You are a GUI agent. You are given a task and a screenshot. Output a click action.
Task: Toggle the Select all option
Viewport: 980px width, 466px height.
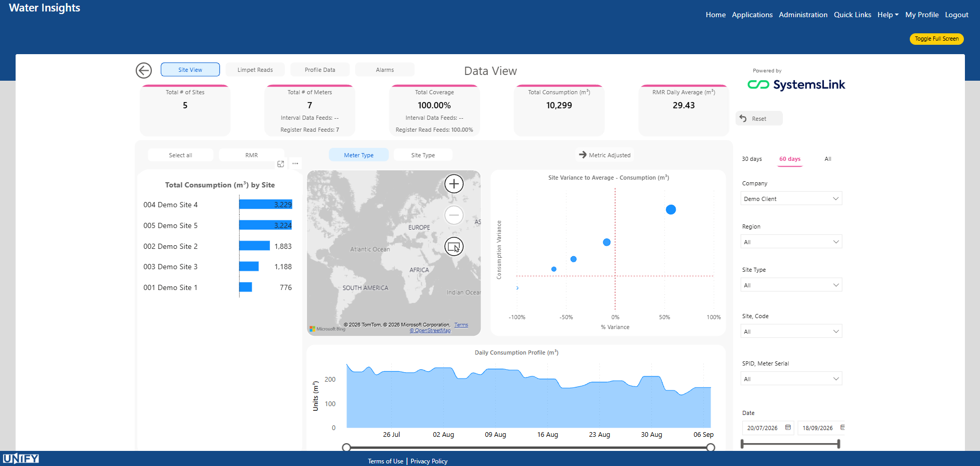pyautogui.click(x=180, y=155)
